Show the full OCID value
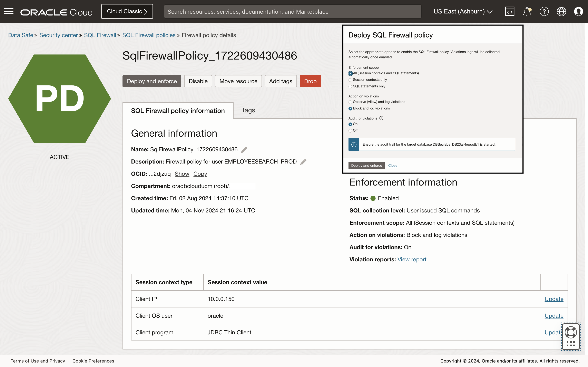 (x=182, y=174)
